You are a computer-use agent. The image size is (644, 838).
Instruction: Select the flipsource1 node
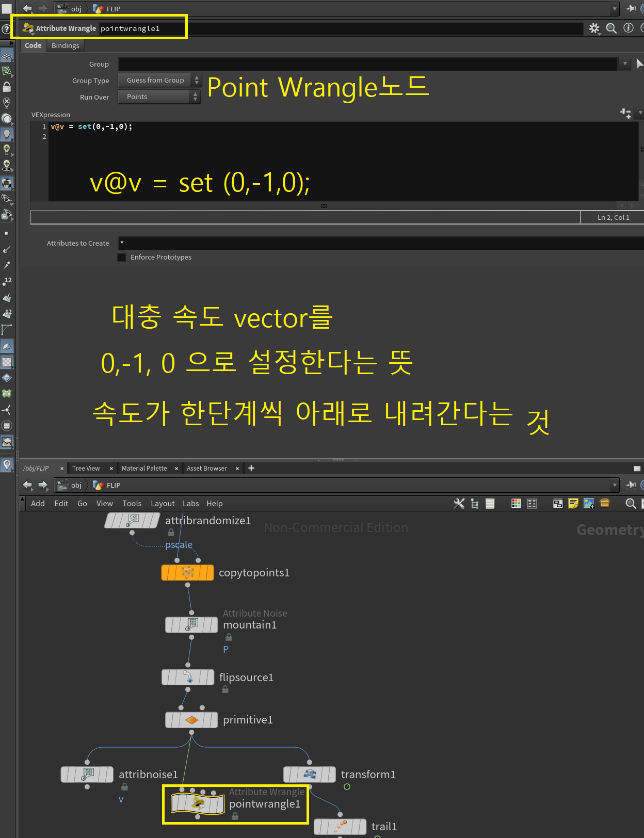tap(188, 678)
